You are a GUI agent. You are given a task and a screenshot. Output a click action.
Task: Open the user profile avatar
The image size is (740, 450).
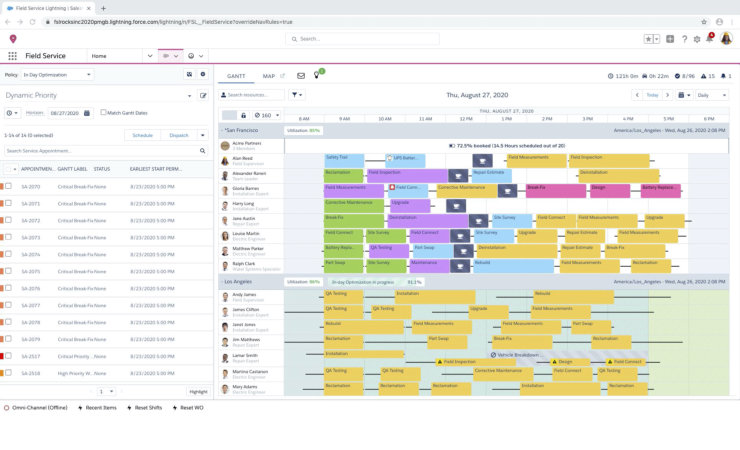[x=726, y=38]
